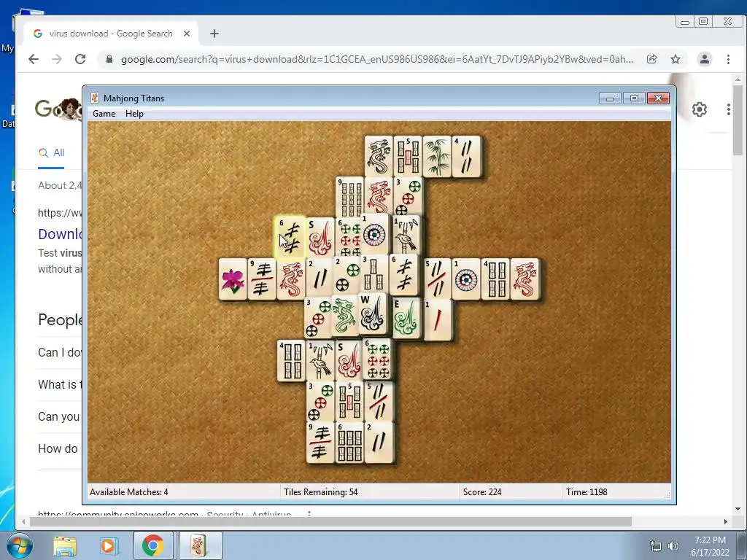Screen dimensions: 747x560
Task: Click the Google doodle logo
Action: click(58, 109)
